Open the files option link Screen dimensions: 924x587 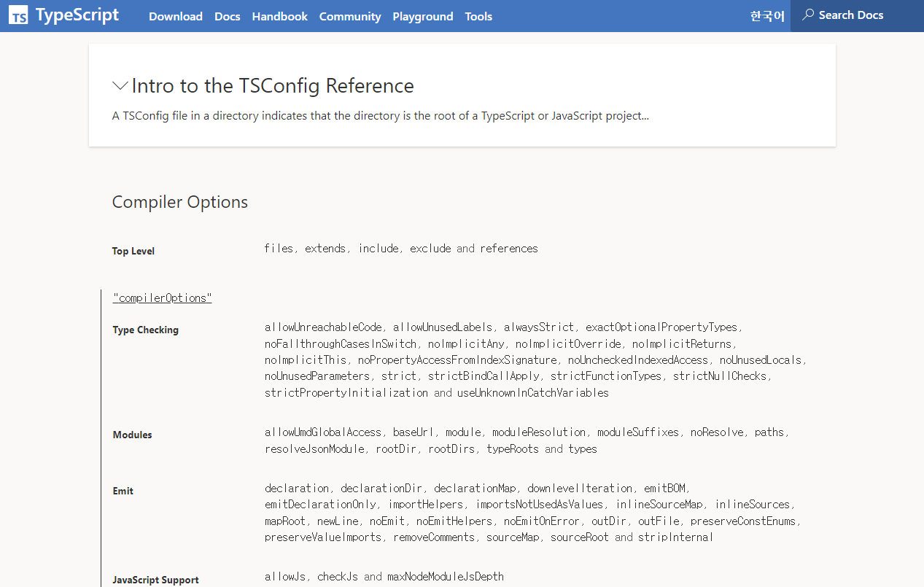(x=279, y=249)
